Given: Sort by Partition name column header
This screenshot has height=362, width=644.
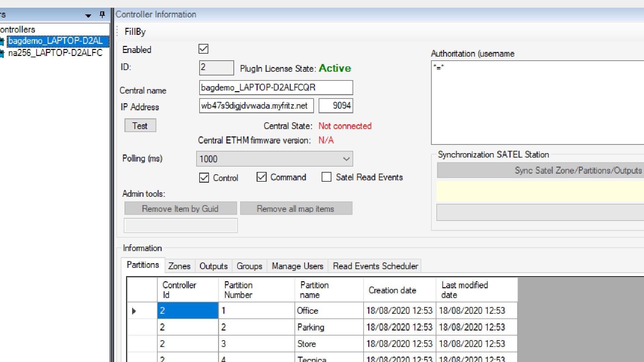Looking at the screenshot, I should click(x=329, y=290).
